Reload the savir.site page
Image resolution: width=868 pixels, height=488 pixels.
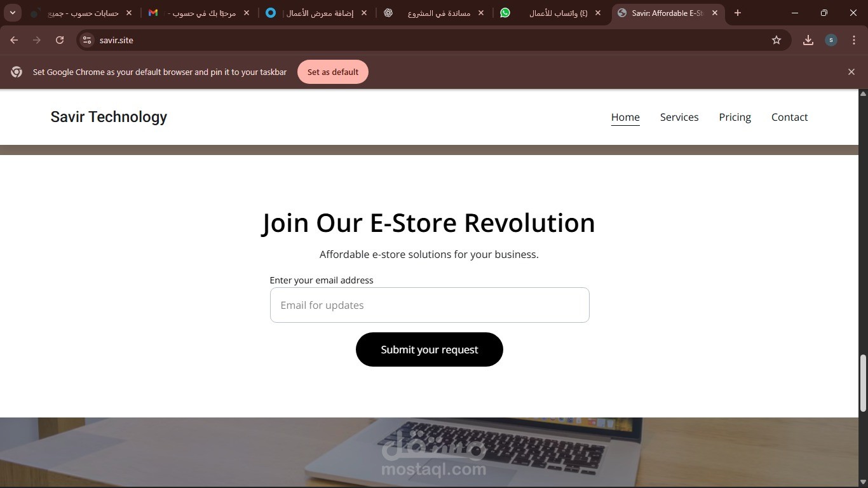tap(60, 40)
